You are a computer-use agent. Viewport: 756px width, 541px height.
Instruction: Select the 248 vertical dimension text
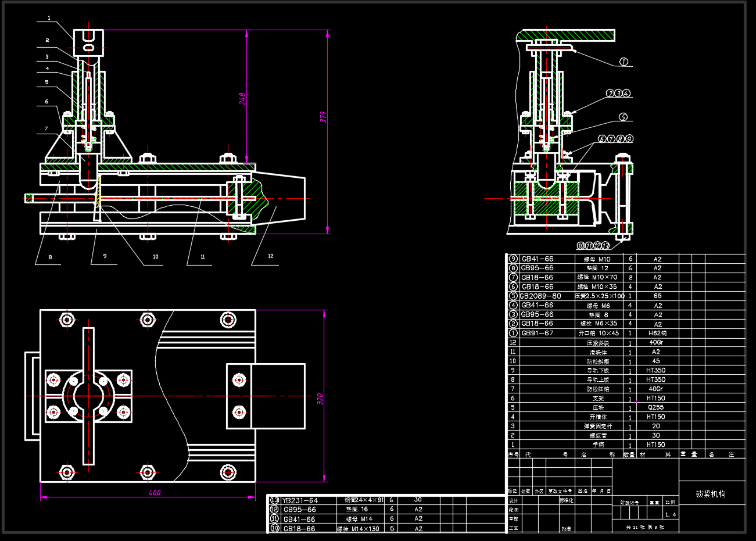(x=242, y=98)
